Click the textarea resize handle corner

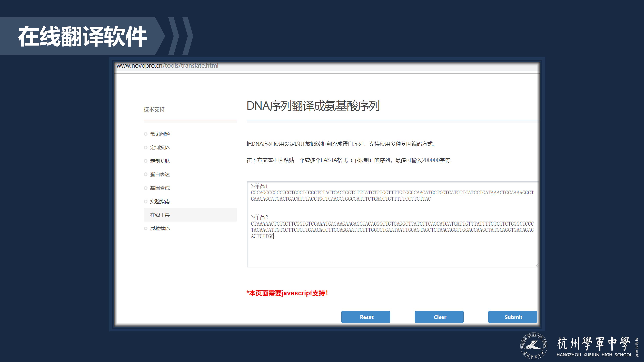(537, 265)
